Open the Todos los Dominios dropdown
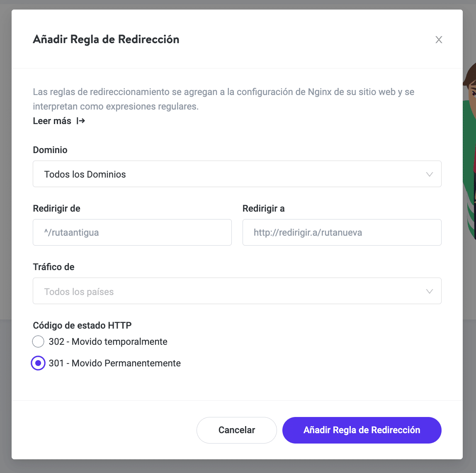The height and width of the screenshot is (473, 476). point(237,174)
